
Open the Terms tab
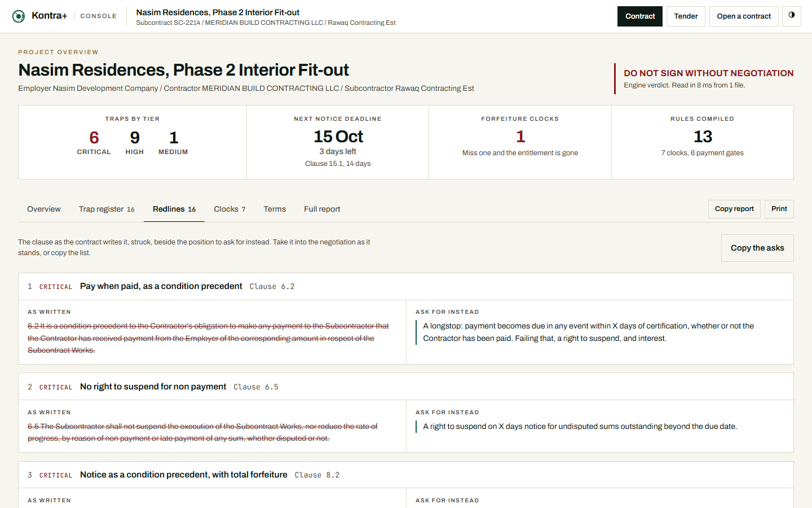coord(275,209)
